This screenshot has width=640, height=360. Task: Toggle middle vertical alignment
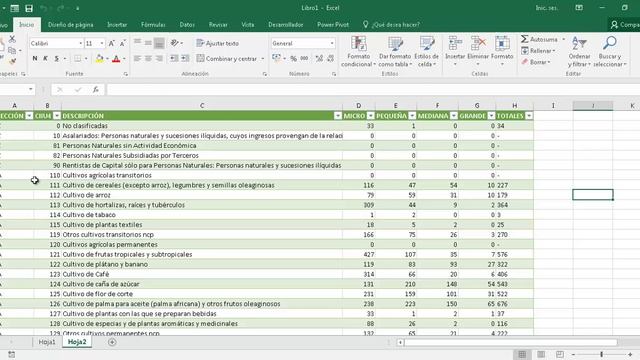click(x=148, y=43)
